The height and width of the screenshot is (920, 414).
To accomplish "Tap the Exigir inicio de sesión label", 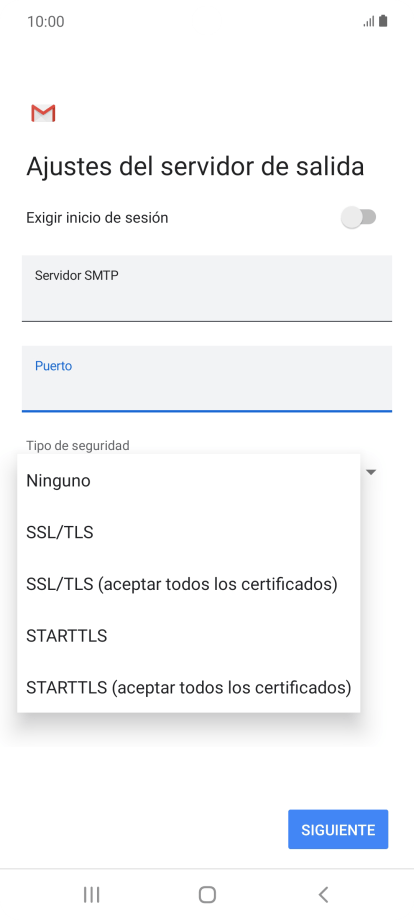I will (x=97, y=218).
